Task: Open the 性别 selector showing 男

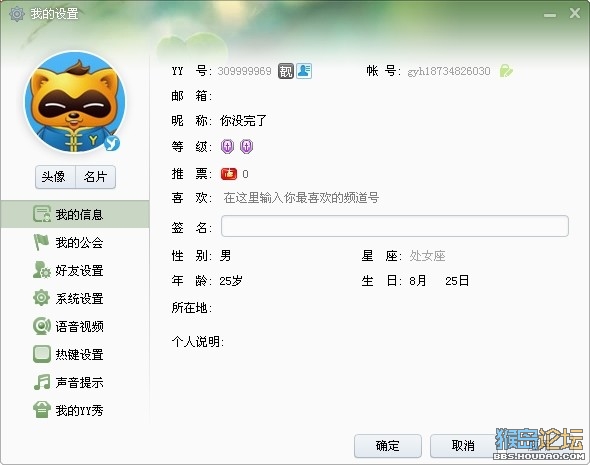Action: point(226,256)
